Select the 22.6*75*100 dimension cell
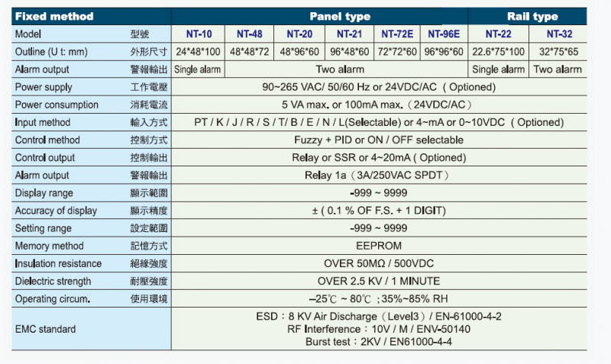Image resolution: width=611 pixels, height=364 pixels. (x=499, y=52)
